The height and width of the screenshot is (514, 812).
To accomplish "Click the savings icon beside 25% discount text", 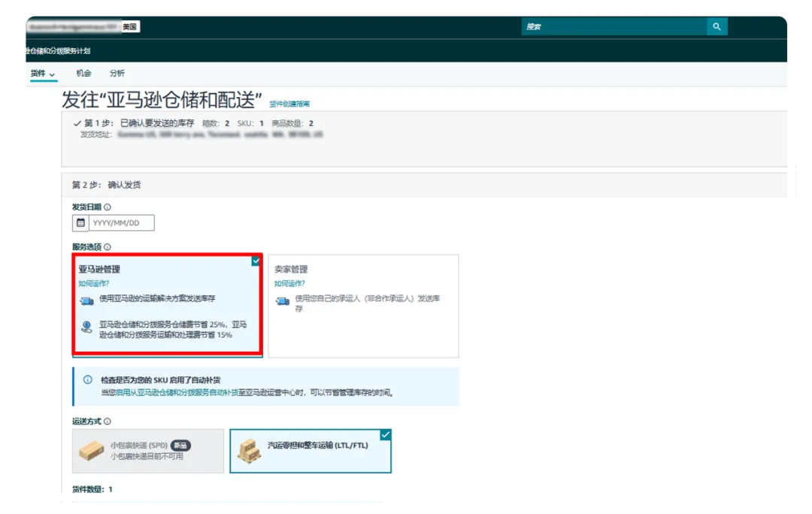I will point(87,327).
